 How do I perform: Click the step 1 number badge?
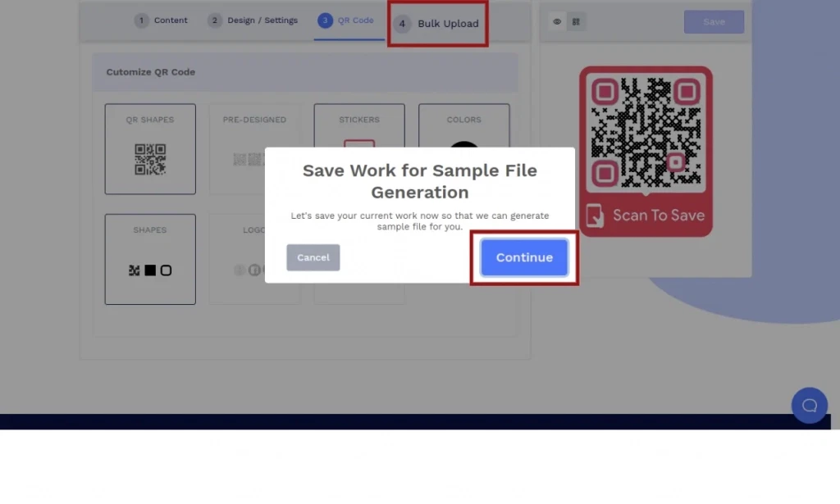pos(142,20)
